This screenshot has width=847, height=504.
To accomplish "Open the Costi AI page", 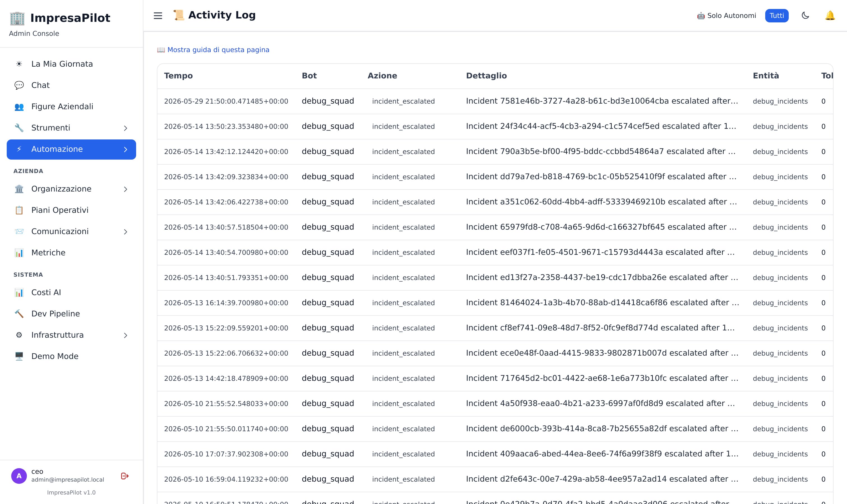I will point(71,292).
